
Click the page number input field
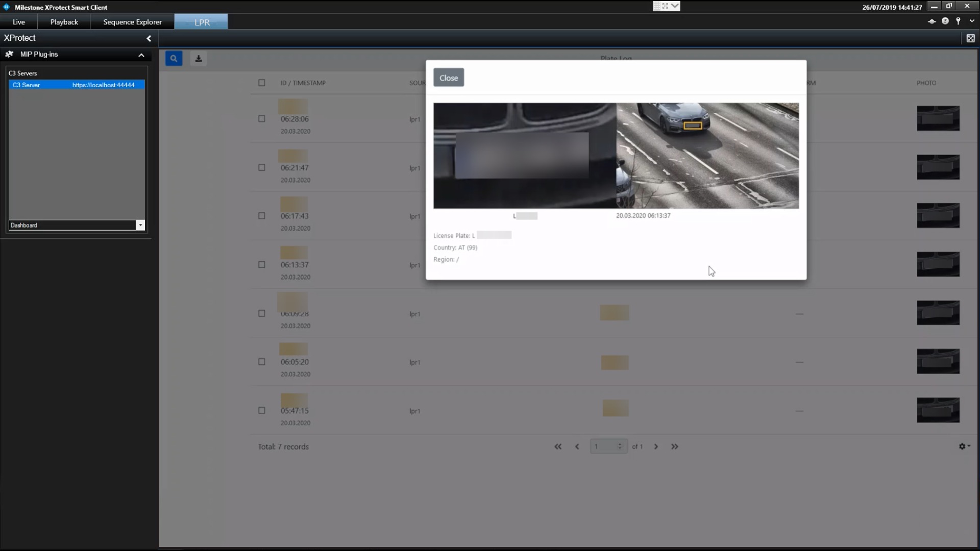(x=608, y=446)
